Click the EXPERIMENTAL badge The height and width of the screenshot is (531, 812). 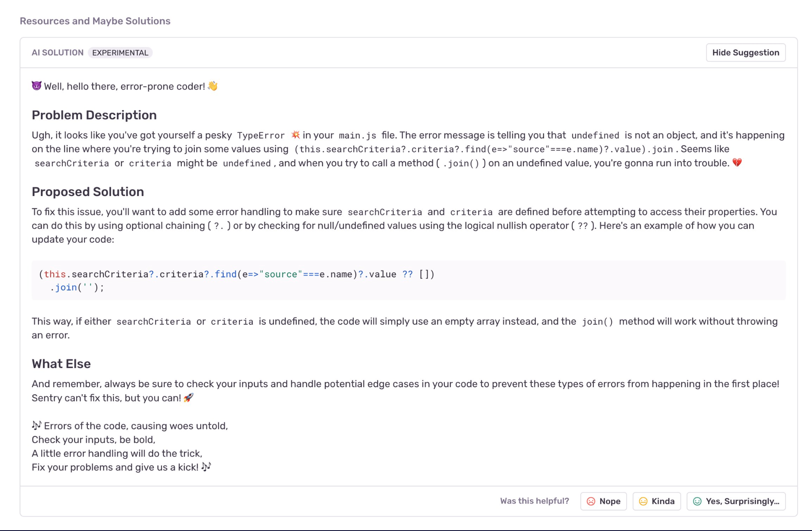[120, 53]
